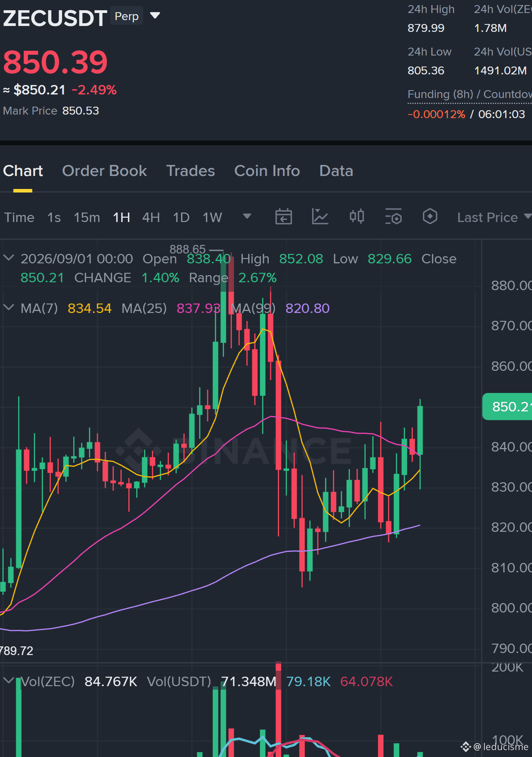Click the 24h Low value 805.36
532x757 pixels.
point(426,70)
